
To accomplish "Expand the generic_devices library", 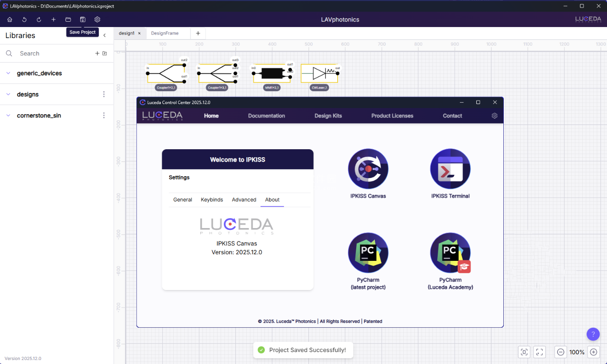I will (x=8, y=73).
